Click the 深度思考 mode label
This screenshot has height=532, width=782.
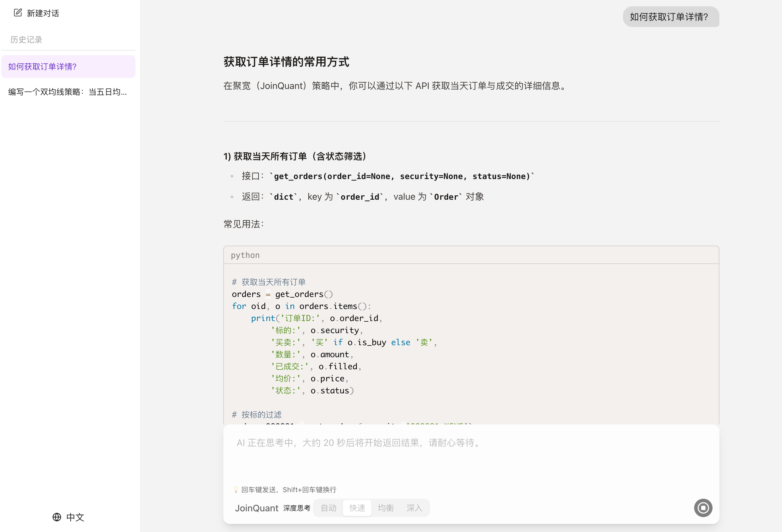(x=297, y=508)
